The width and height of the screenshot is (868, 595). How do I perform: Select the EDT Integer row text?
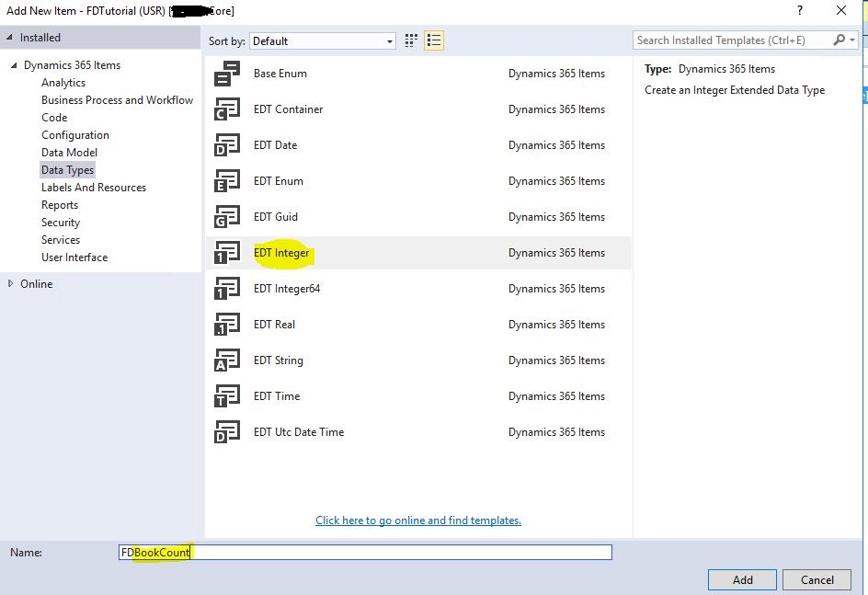coord(281,253)
